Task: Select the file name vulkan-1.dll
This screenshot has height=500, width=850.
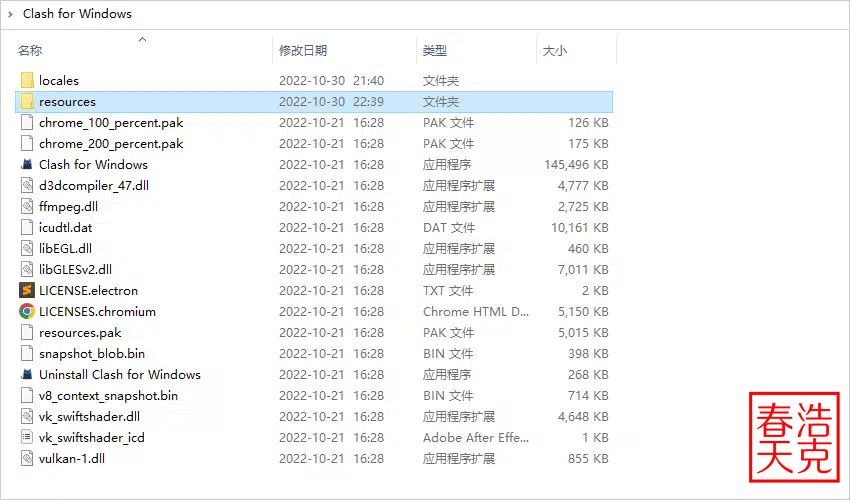Action: coord(72,458)
